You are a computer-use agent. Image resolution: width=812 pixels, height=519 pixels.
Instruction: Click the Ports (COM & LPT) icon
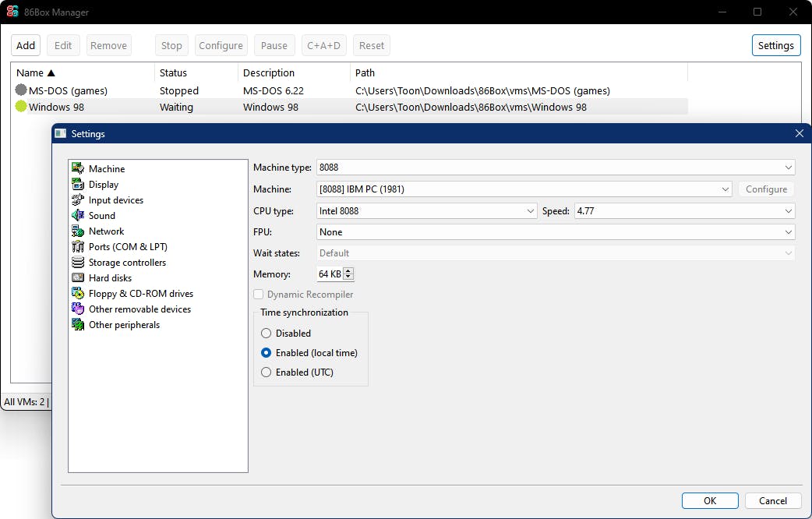pyautogui.click(x=78, y=246)
